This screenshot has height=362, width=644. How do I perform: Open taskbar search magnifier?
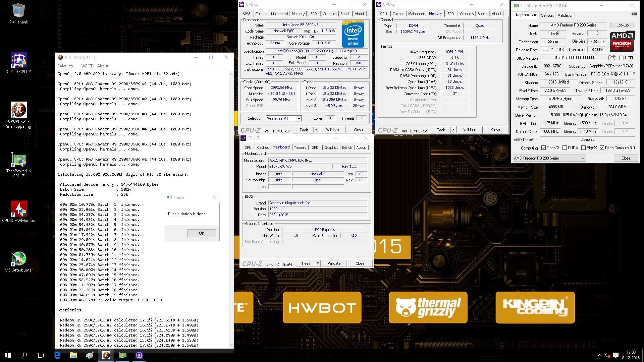(x=24, y=355)
